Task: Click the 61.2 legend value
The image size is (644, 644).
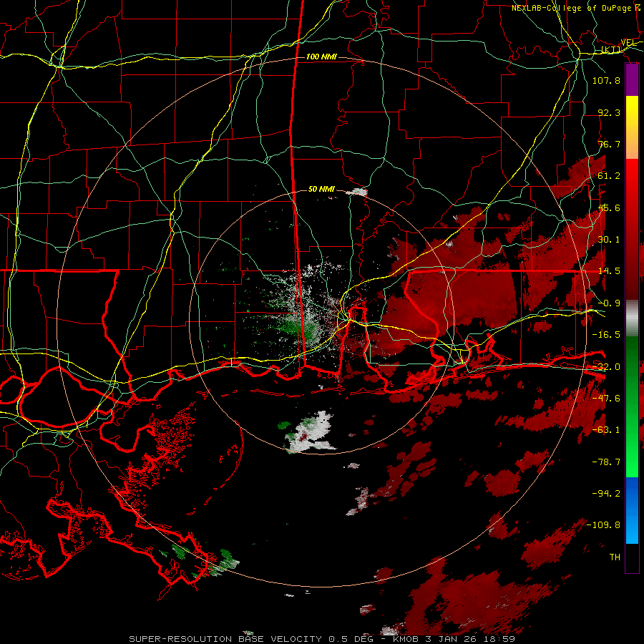Action: click(x=609, y=176)
